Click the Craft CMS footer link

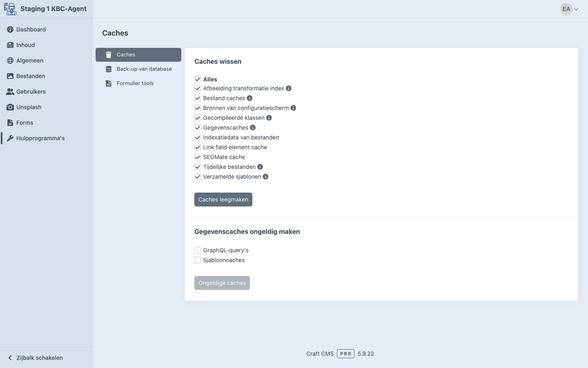click(320, 354)
